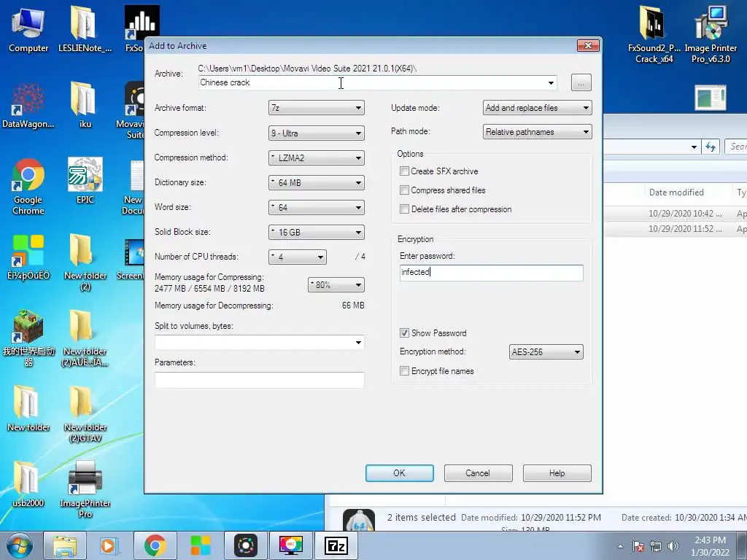Open the Compression level dropdown
The height and width of the screenshot is (560, 747).
[x=317, y=133]
